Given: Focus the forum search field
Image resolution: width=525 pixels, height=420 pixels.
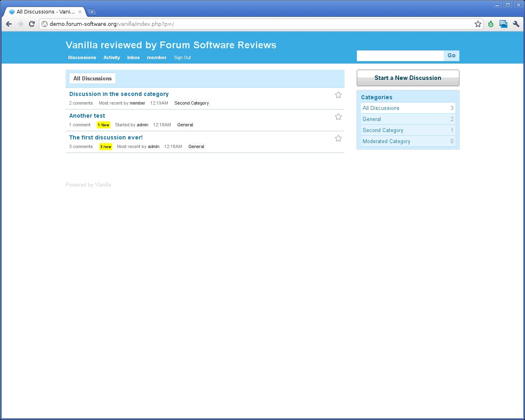Looking at the screenshot, I should click(400, 56).
